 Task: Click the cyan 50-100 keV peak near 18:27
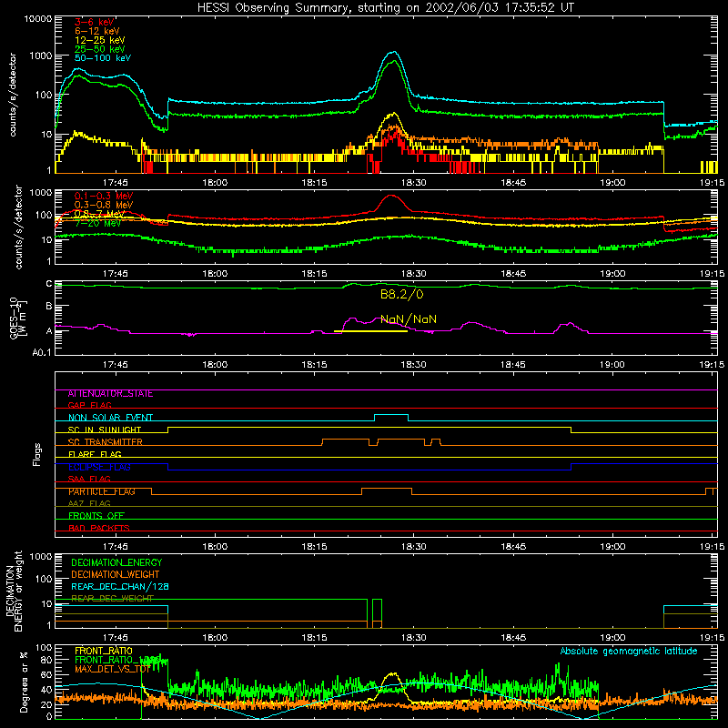(394, 52)
